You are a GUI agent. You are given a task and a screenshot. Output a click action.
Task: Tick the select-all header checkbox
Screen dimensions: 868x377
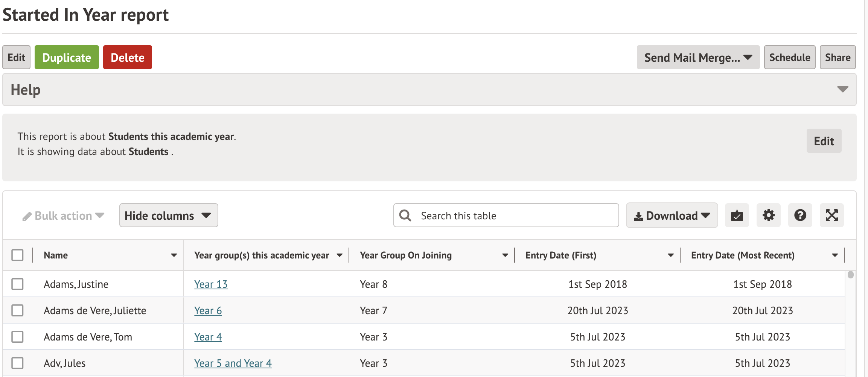[17, 255]
